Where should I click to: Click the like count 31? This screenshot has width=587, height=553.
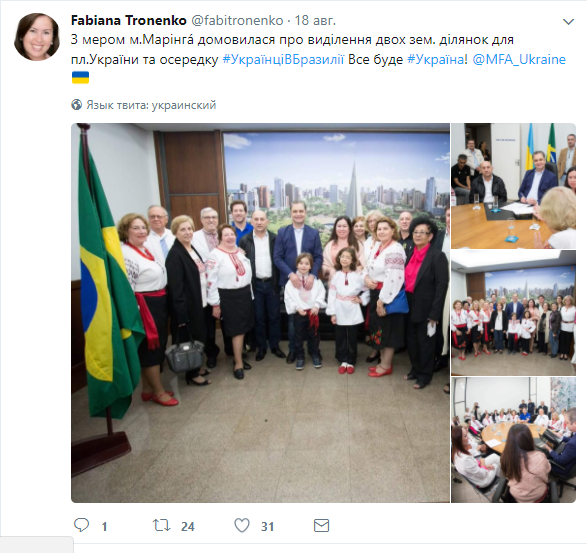(x=267, y=526)
